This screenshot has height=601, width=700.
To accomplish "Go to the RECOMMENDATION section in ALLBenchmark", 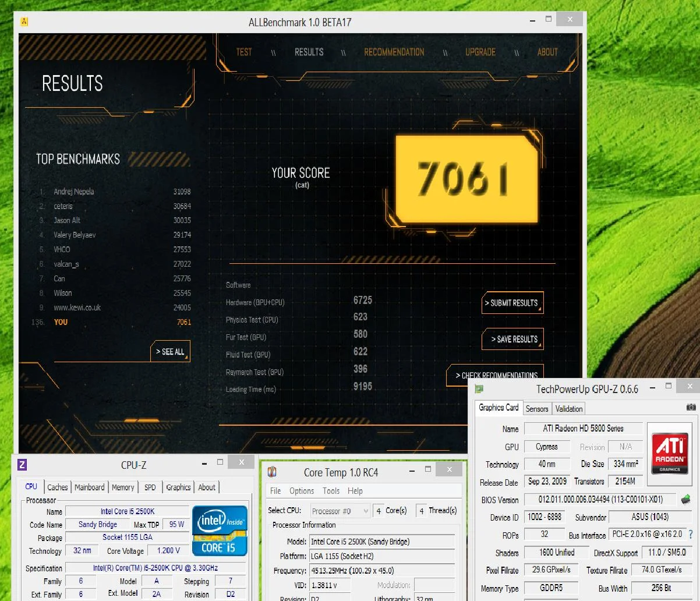I will click(x=394, y=52).
